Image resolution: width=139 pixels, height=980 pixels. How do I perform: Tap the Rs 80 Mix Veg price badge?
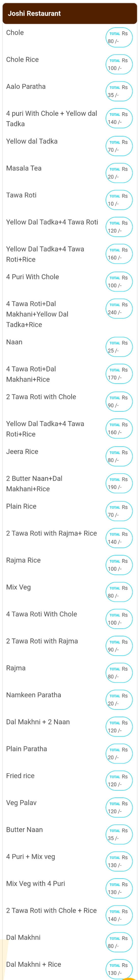[119, 592]
